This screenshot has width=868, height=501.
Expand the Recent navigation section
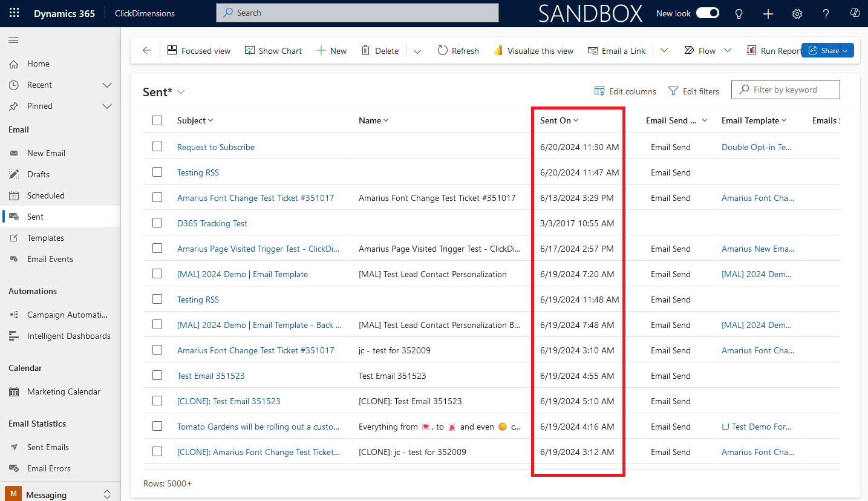click(x=107, y=85)
